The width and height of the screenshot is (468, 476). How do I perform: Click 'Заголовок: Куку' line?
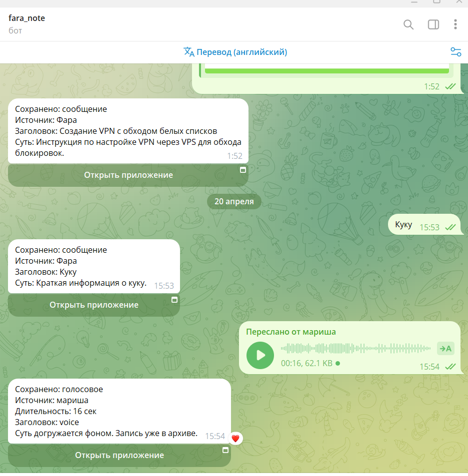45,272
